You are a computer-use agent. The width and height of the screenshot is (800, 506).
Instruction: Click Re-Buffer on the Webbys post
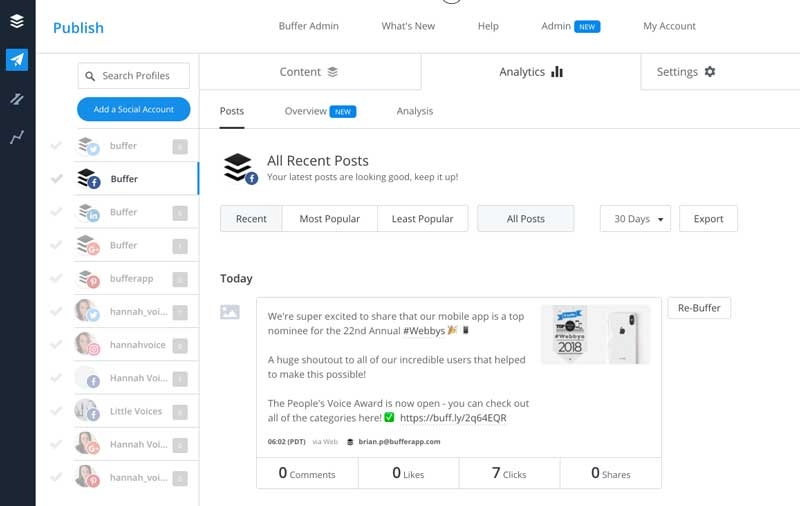[x=699, y=308]
